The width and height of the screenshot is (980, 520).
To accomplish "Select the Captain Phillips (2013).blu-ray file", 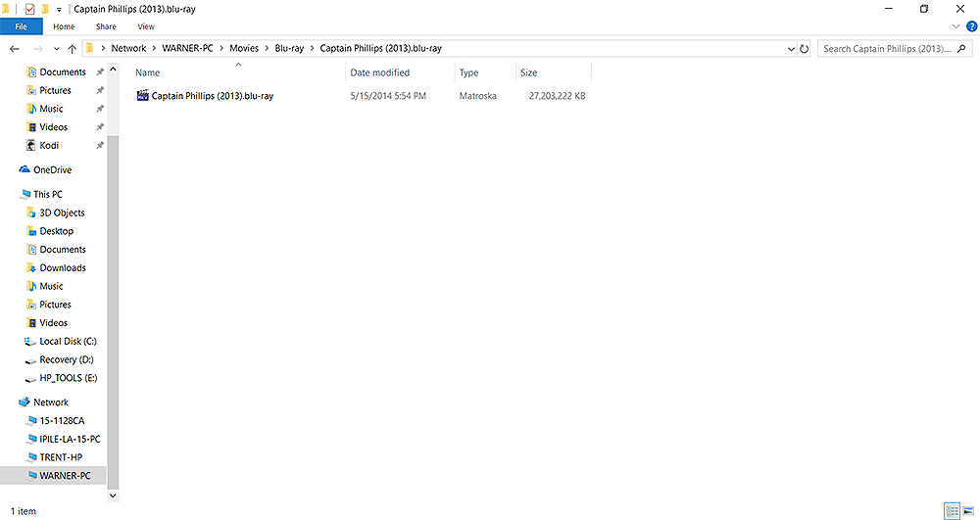I will point(213,96).
